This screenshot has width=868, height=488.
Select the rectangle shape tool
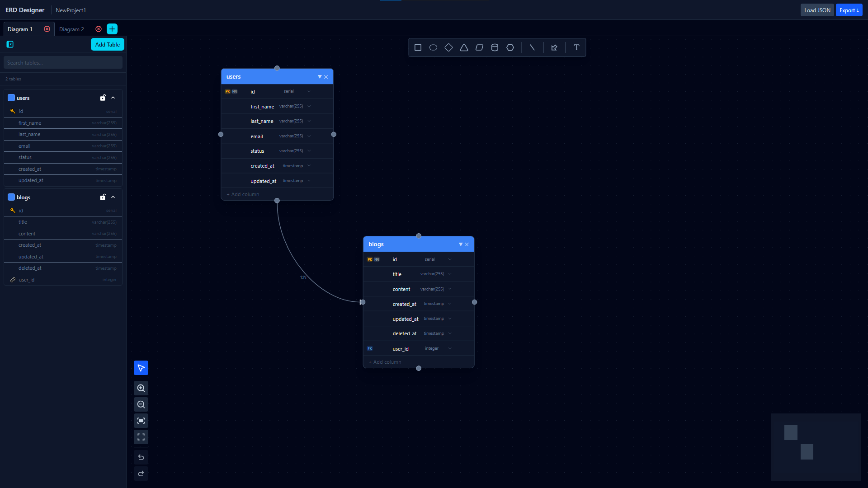pyautogui.click(x=418, y=47)
